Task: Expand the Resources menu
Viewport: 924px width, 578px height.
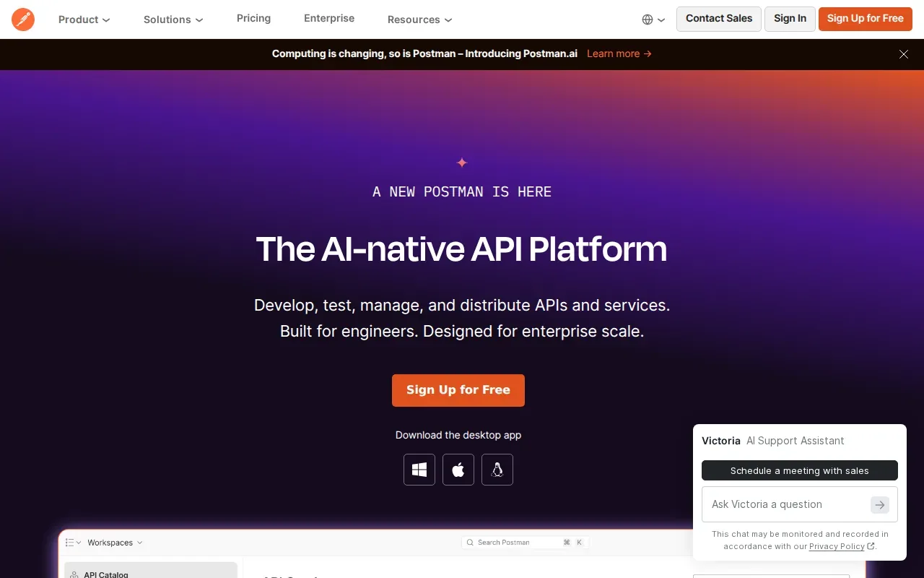Action: (420, 20)
